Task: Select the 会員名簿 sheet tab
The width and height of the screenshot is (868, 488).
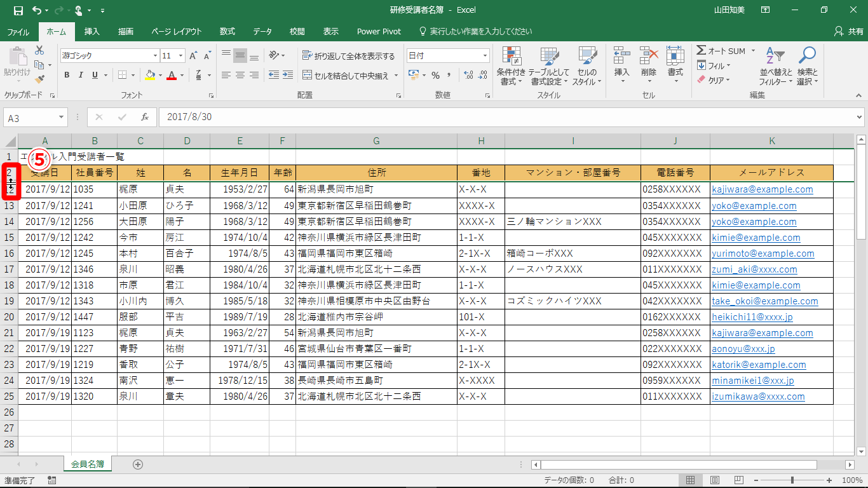Action: point(88,464)
